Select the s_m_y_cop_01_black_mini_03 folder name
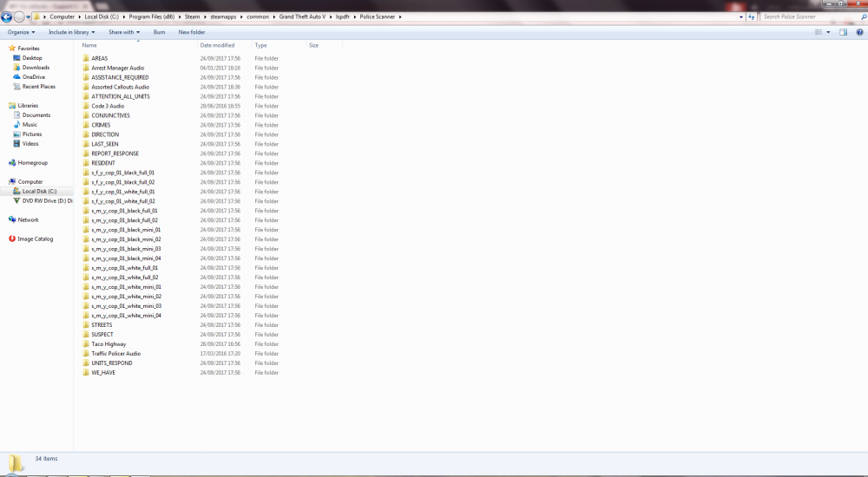Screen dimensions: 868x477 (x=126, y=248)
